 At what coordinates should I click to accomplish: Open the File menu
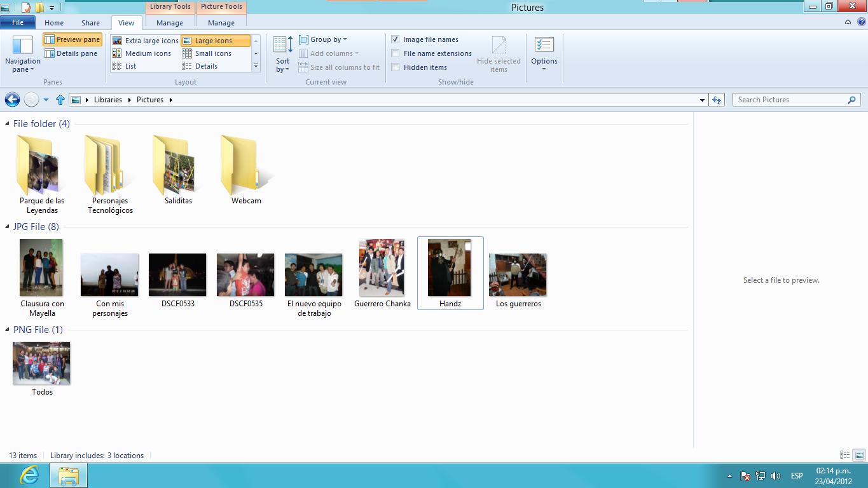click(x=18, y=23)
